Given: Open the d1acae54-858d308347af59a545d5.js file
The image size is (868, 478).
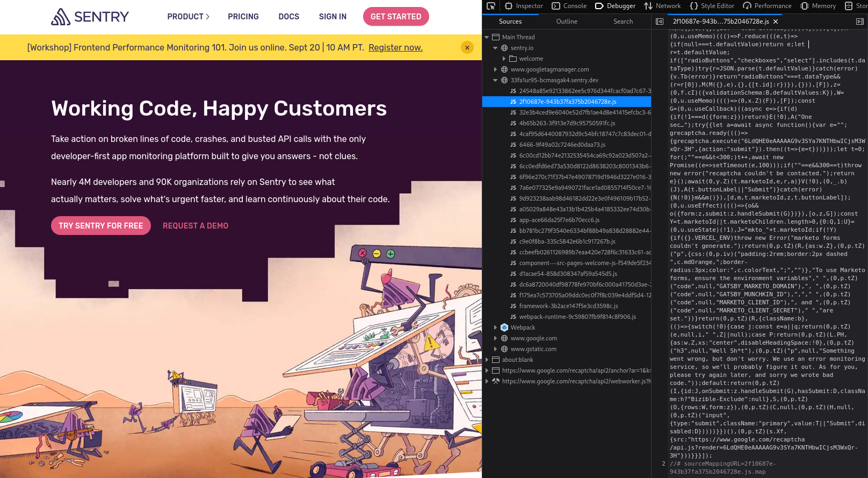Looking at the screenshot, I should click(567, 274).
